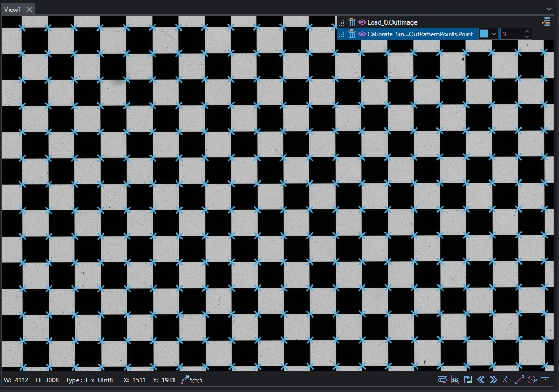Click the image width readout W: 4112
This screenshot has width=559, height=392.
tap(16, 380)
